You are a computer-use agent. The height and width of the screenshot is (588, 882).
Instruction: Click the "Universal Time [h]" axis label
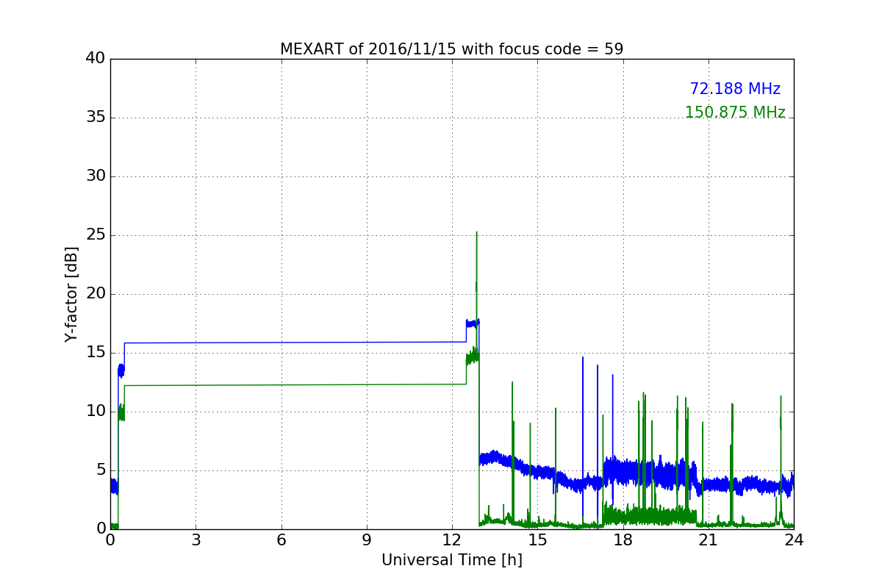[451, 560]
